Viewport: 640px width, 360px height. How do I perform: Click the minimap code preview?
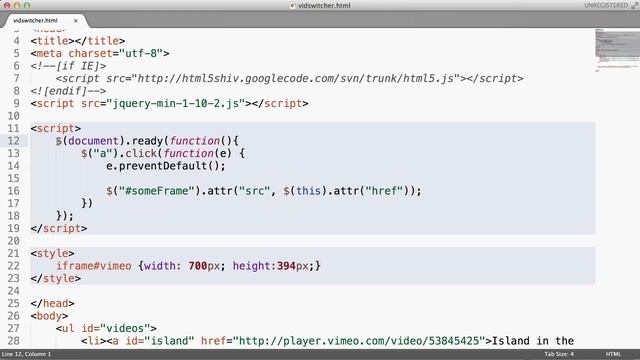coord(617,49)
